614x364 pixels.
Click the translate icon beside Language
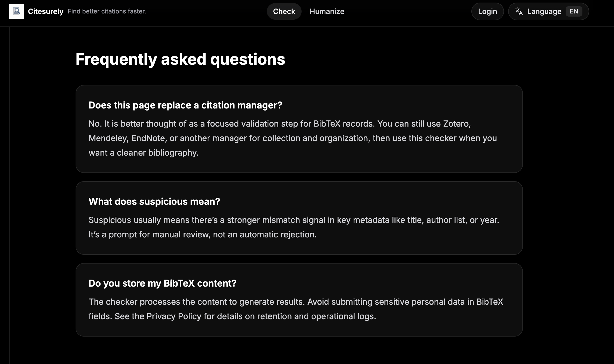point(519,11)
